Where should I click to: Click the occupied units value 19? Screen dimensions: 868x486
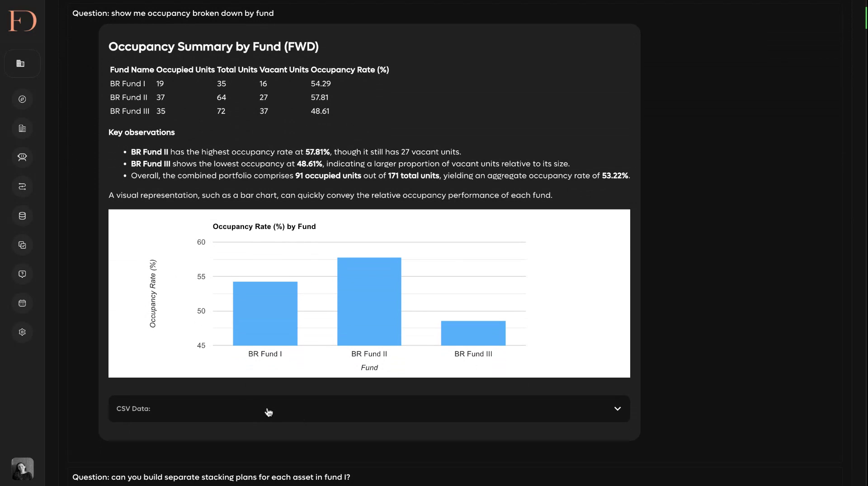pyautogui.click(x=160, y=84)
